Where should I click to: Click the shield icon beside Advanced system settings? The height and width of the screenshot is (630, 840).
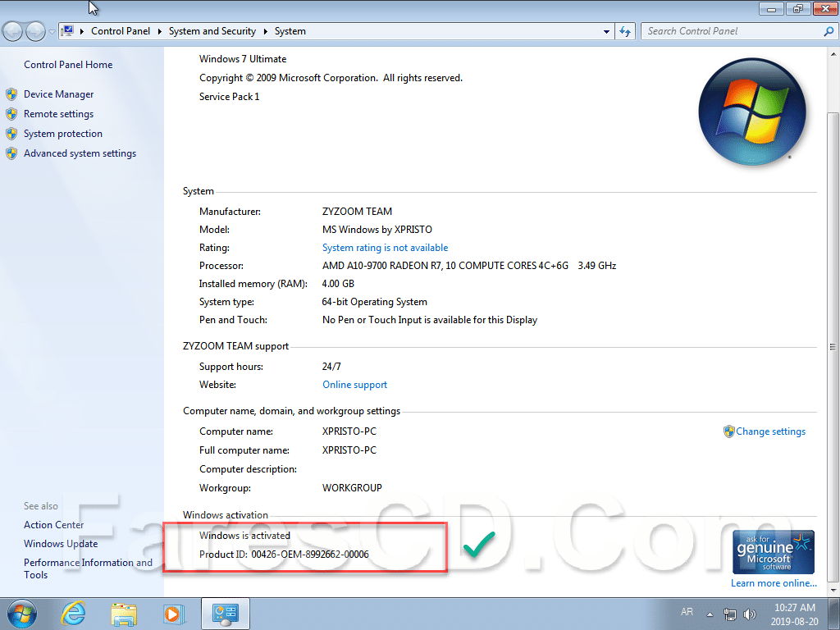(x=11, y=153)
